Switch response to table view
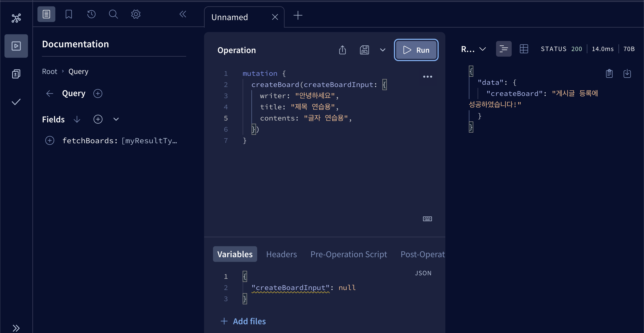Image resolution: width=644 pixels, height=333 pixels. pos(524,49)
